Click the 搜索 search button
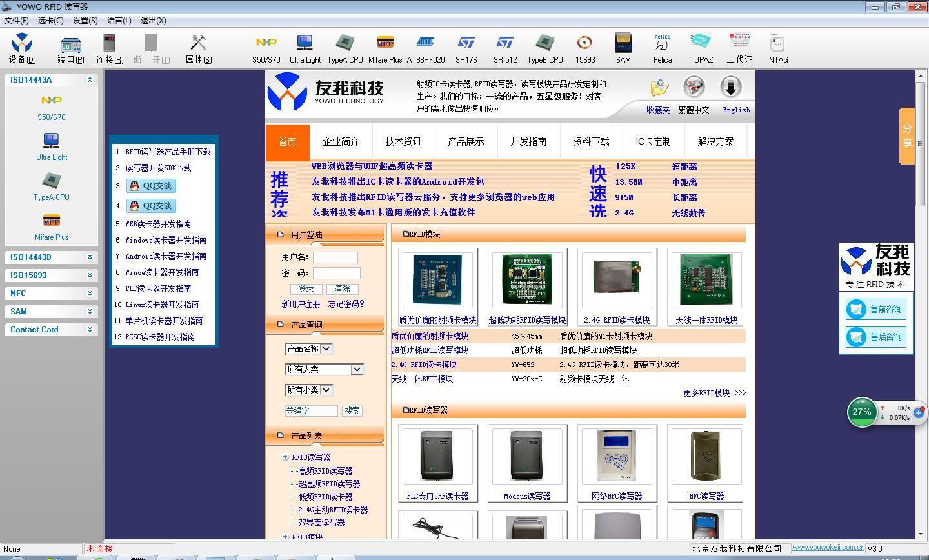The width and height of the screenshot is (929, 560). (x=352, y=411)
